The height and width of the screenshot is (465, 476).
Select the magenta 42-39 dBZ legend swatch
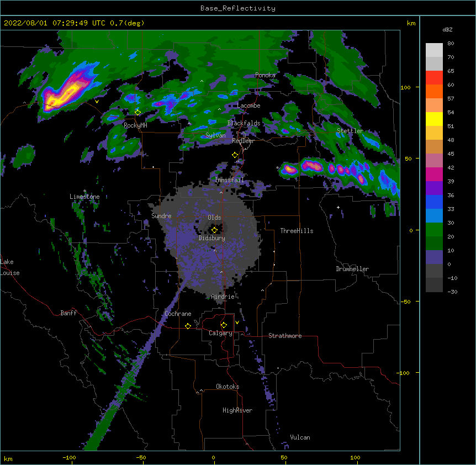(x=434, y=174)
